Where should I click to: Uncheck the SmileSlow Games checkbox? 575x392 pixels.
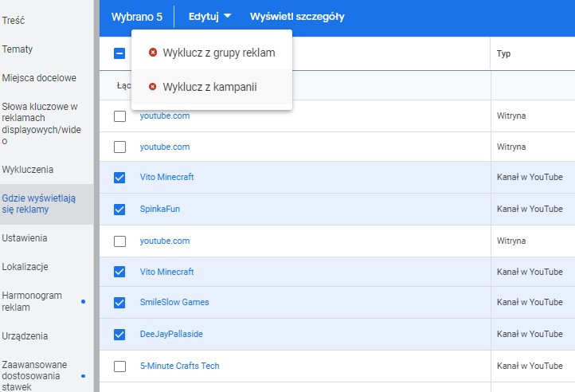click(119, 303)
